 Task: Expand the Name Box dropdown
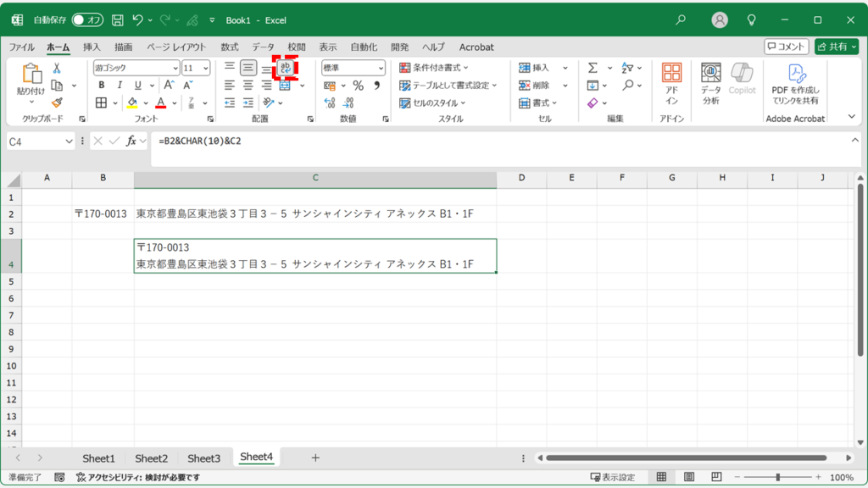(69, 141)
